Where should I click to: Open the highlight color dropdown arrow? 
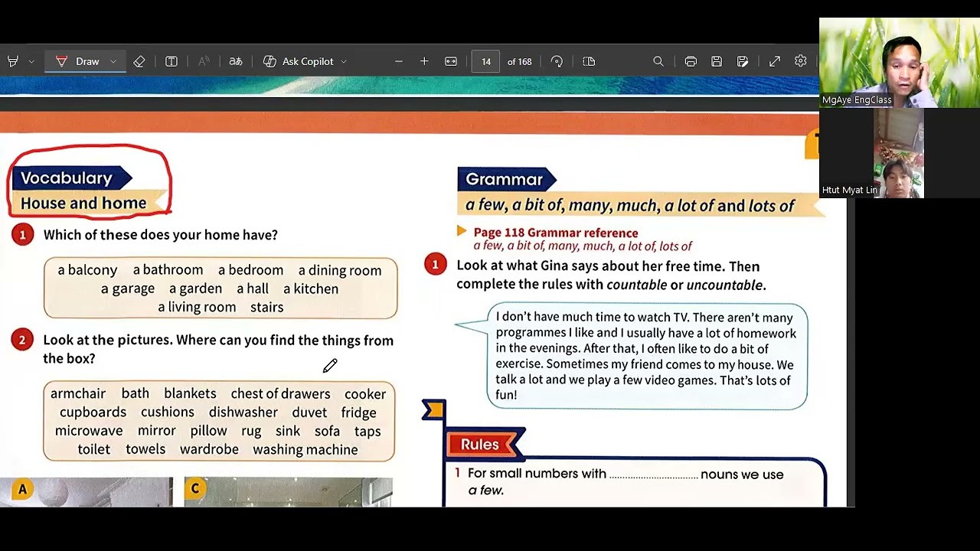[x=31, y=61]
